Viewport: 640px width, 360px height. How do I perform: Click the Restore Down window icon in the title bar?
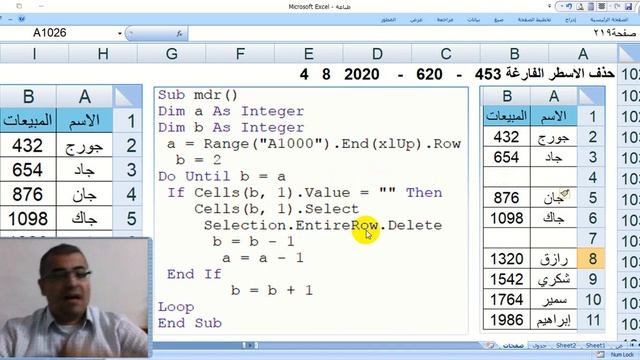click(x=19, y=6)
